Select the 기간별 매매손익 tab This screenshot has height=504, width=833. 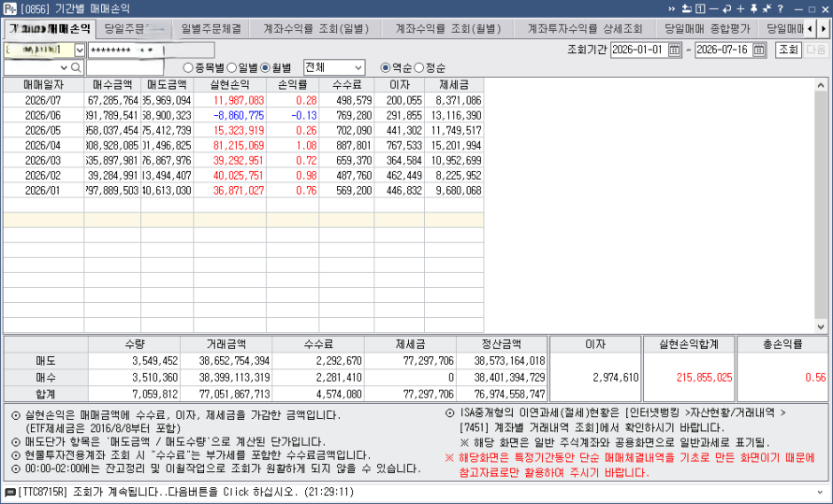50,29
